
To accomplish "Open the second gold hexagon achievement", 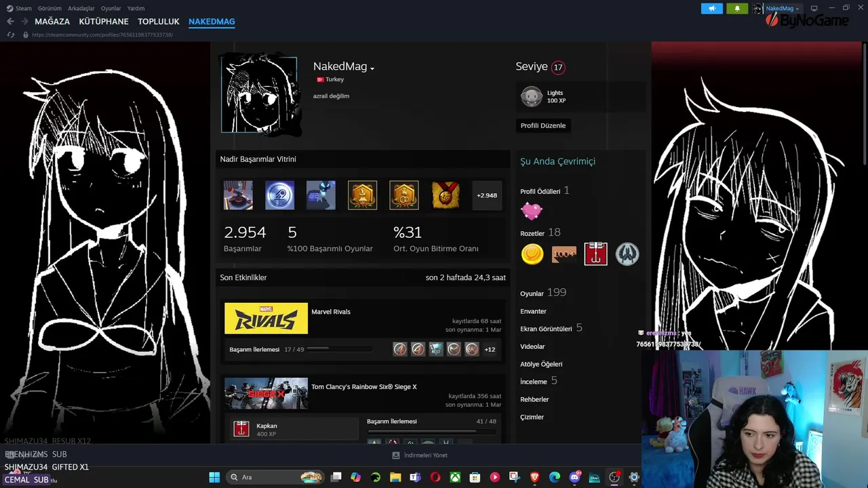I will pyautogui.click(x=403, y=195).
